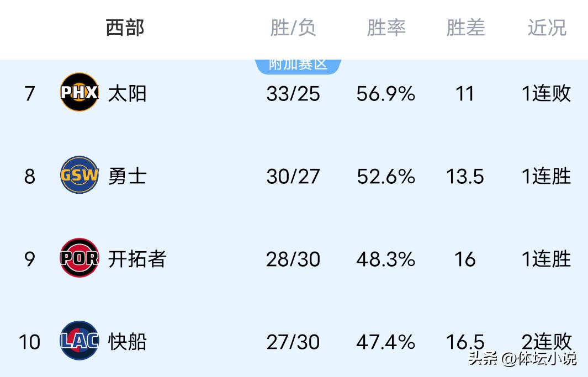Viewport: 588px width, 377px height.
Task: Open the 勇士 team name
Action: click(128, 176)
